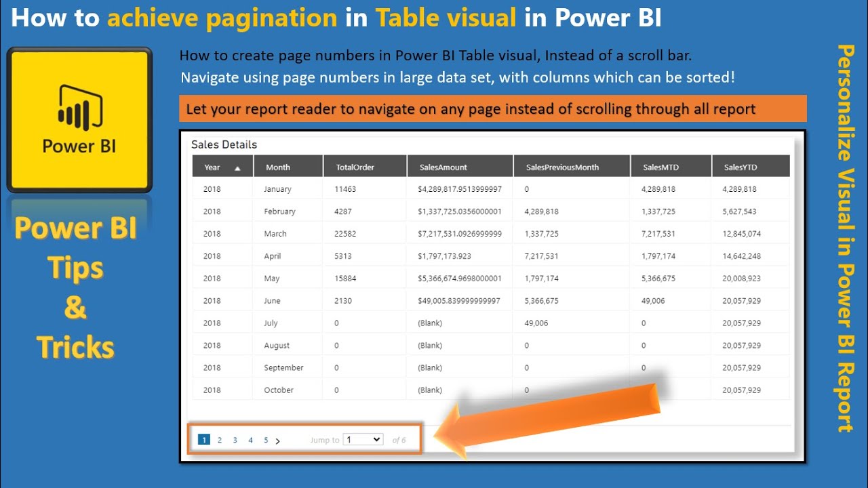Click the "Jump to" label
This screenshot has width=868, height=488.
[325, 440]
